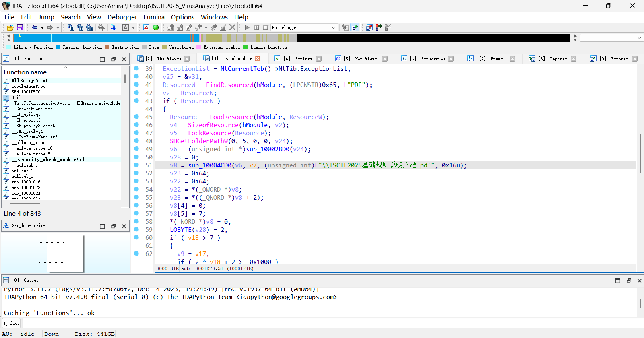Image resolution: width=644 pixels, height=338 pixels.
Task: Close the Strings tab
Action: click(x=319, y=59)
